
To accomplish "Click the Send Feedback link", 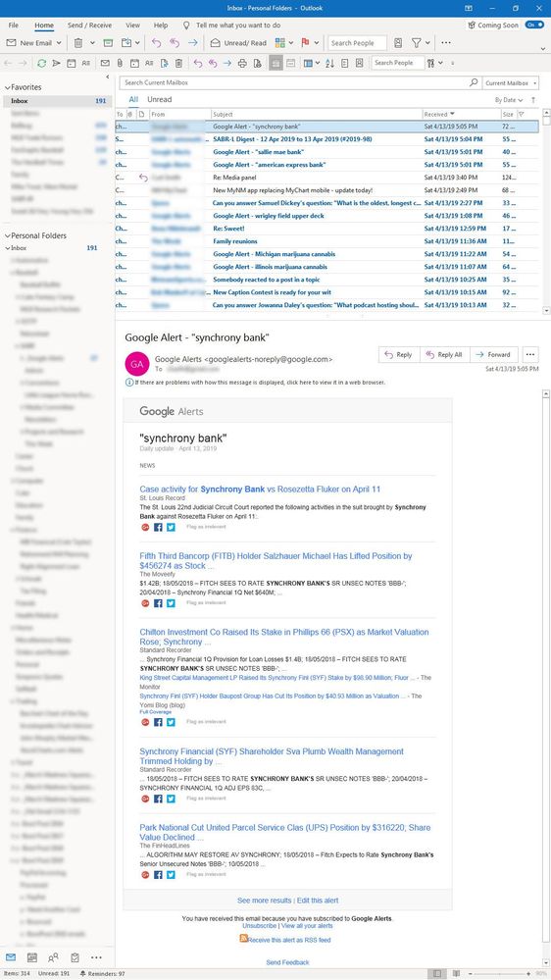I will click(x=287, y=962).
